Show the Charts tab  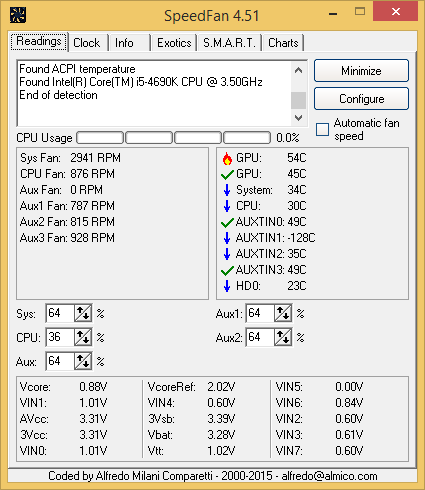pos(283,43)
